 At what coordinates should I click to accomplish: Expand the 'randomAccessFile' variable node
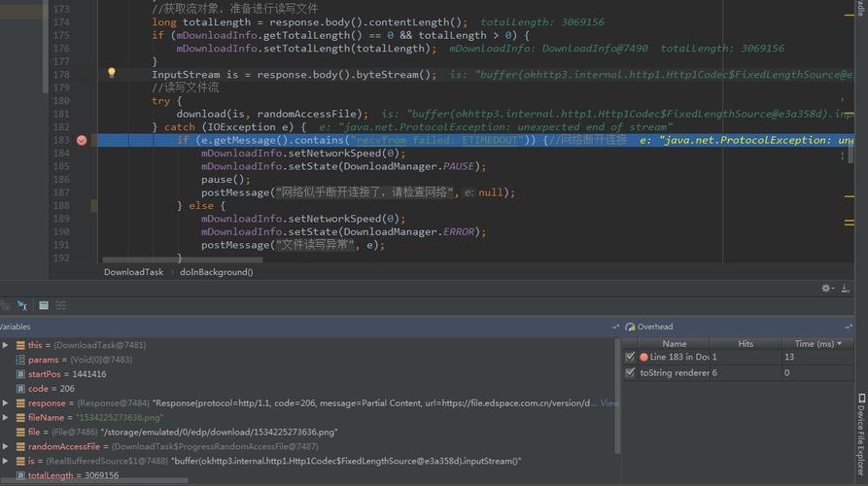6,447
